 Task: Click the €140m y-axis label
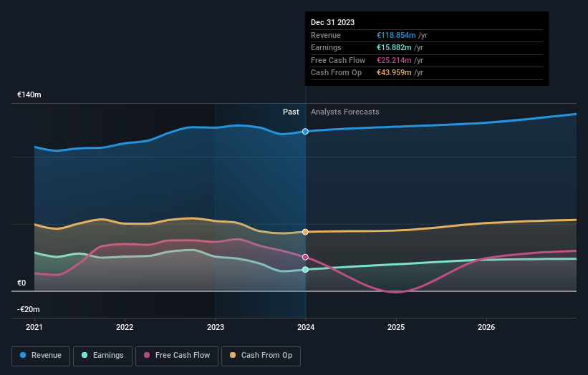[29, 94]
